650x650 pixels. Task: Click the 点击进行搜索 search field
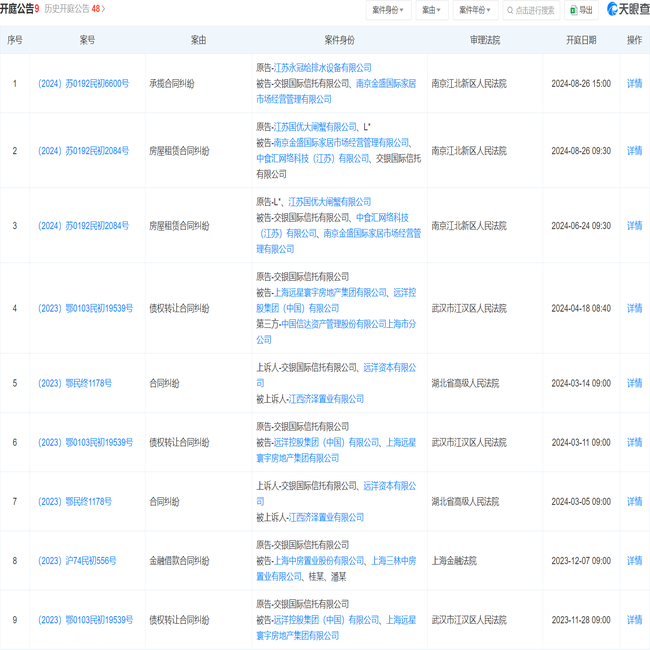click(531, 10)
